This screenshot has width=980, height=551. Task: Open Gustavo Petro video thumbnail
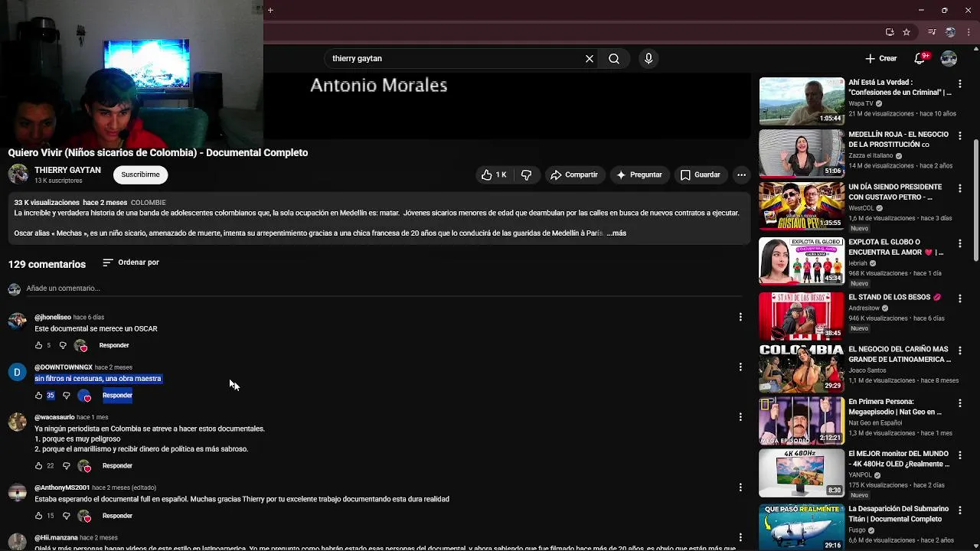pos(802,206)
